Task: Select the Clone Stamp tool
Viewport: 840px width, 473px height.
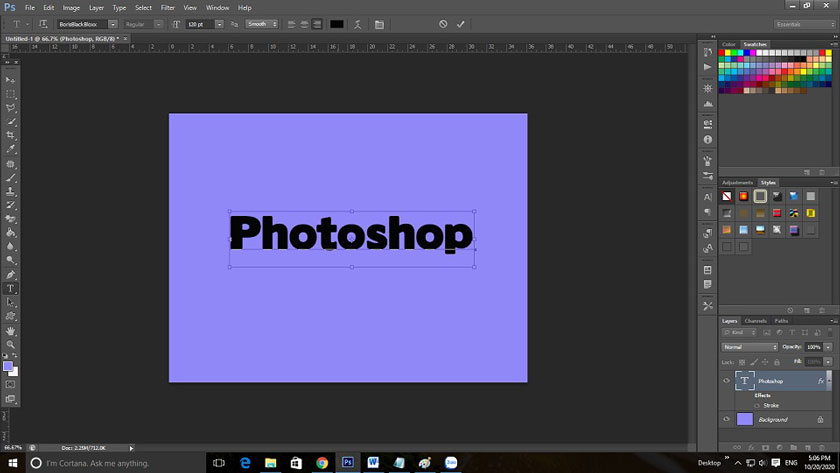Action: (10, 191)
